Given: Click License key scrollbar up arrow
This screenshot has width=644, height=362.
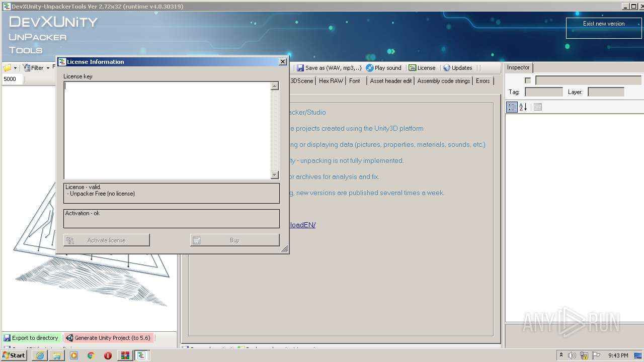Looking at the screenshot, I should 275,86.
